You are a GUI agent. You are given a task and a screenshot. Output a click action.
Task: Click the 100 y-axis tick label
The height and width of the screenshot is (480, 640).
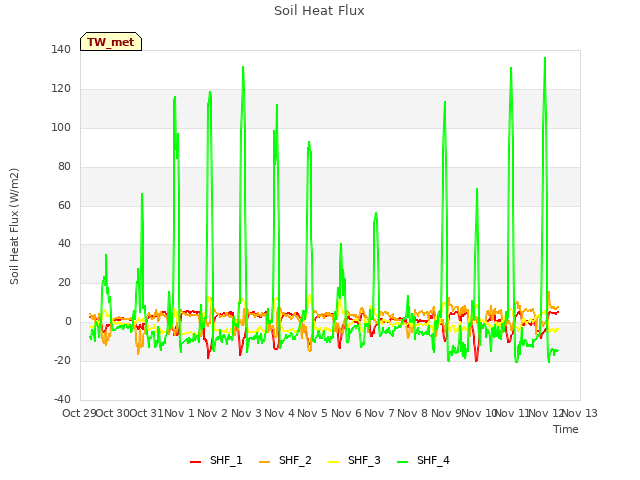pyautogui.click(x=61, y=127)
